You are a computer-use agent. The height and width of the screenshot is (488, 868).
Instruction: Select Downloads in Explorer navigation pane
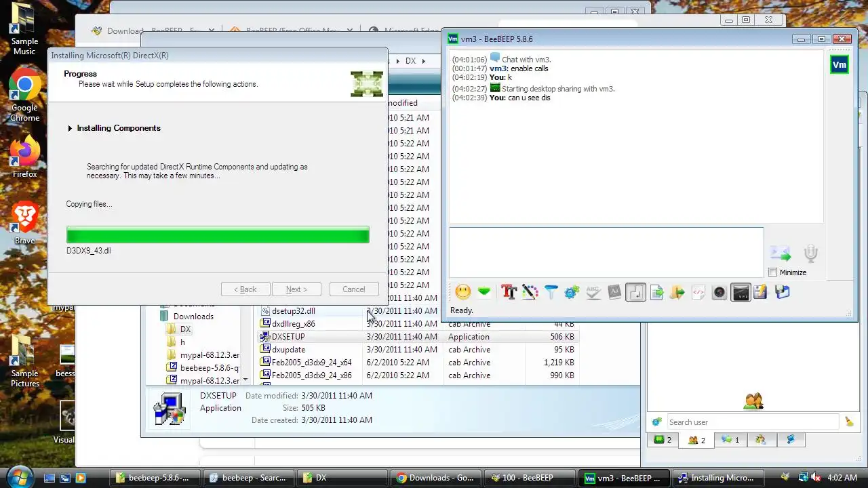point(193,317)
